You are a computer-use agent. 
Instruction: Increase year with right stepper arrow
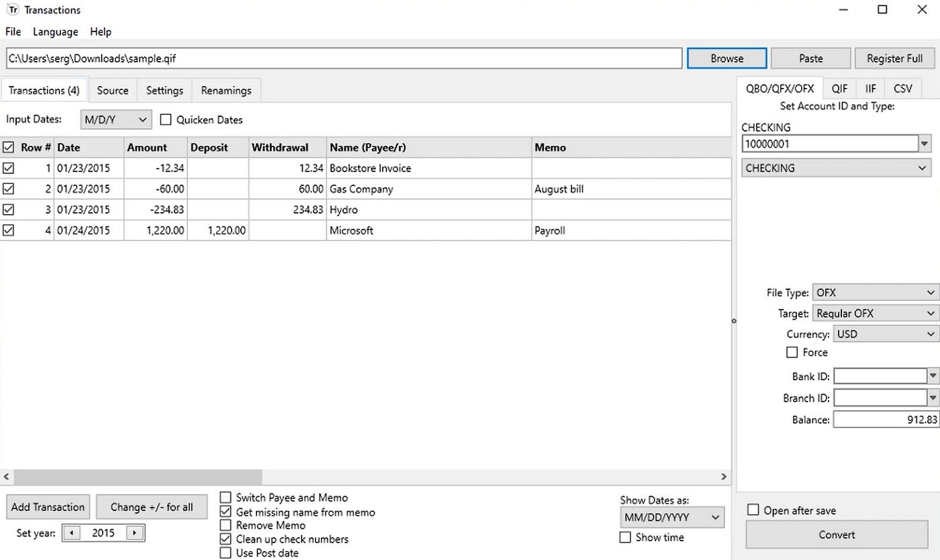pos(134,533)
